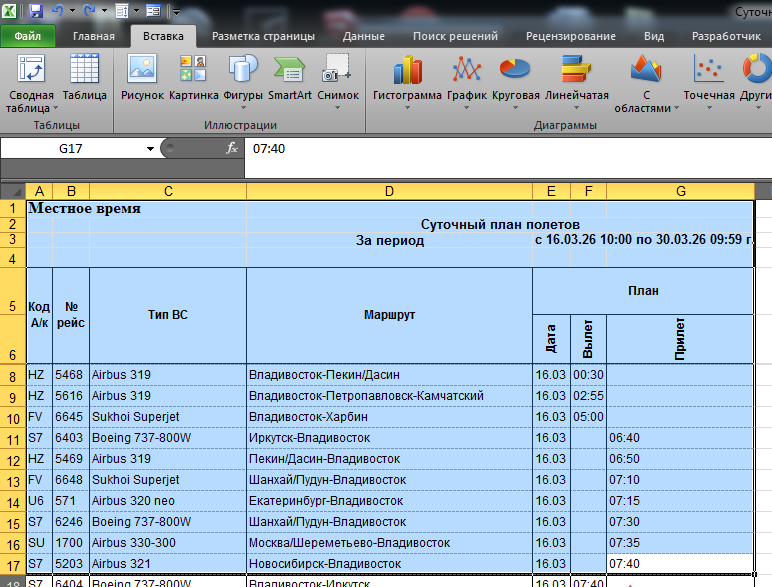Select cell Владивосток-Пекин/Дасин
The width and height of the screenshot is (772, 587).
pos(389,375)
